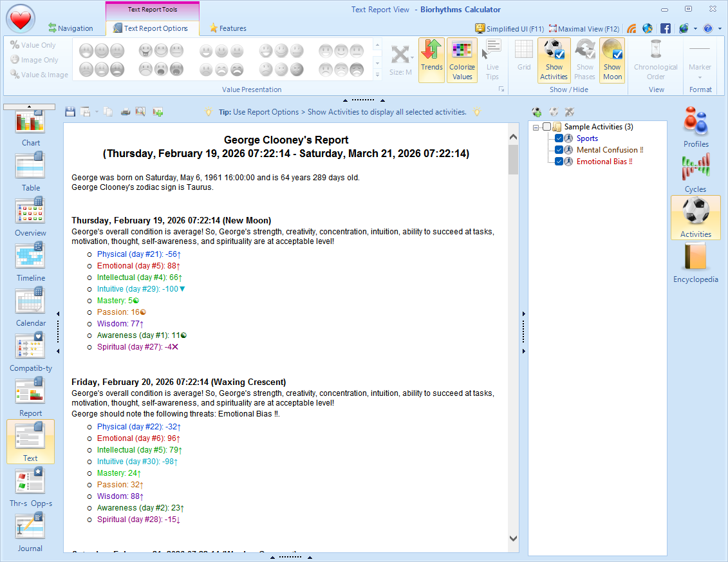The height and width of the screenshot is (562, 728).
Task: Uncheck the Sports activity
Action: [x=559, y=138]
